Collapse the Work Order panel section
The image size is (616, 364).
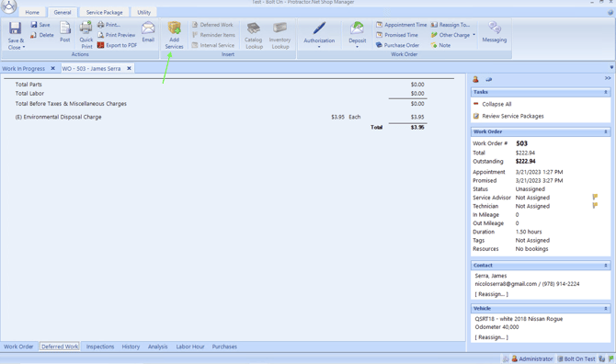point(605,131)
